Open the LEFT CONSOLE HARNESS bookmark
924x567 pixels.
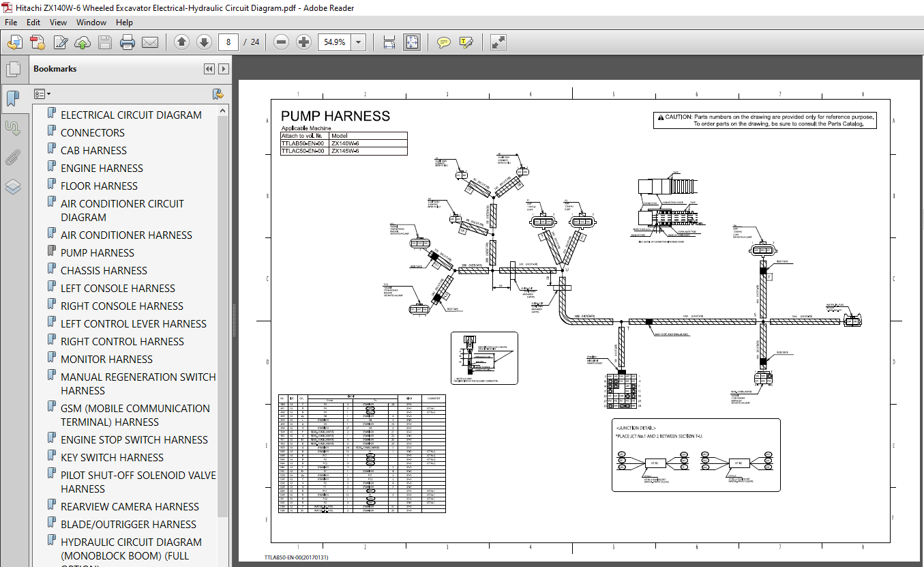coord(118,289)
